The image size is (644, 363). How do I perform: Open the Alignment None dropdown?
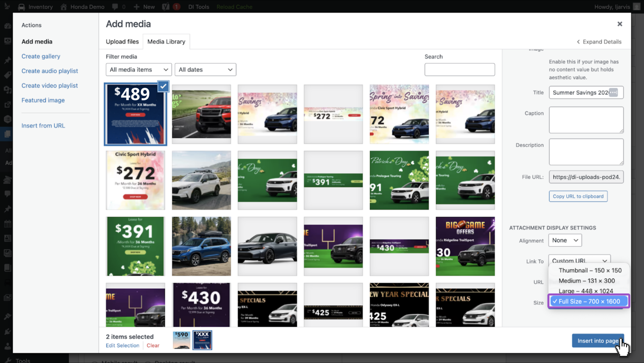565,240
